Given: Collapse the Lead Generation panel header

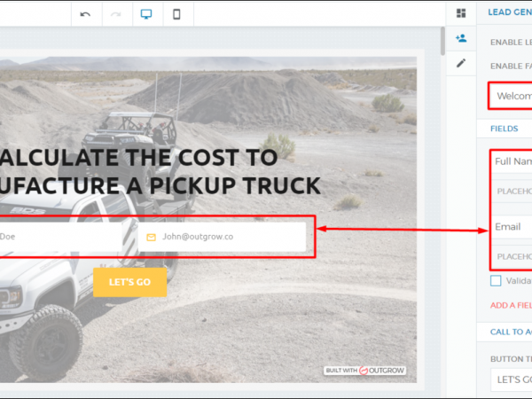Looking at the screenshot, I should [508, 13].
